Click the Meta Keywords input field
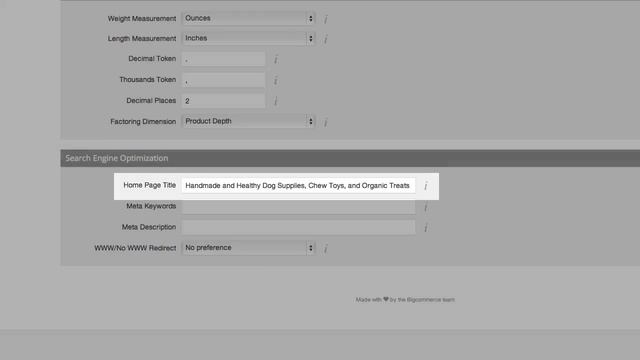Viewport: 640px width, 360px height. tap(298, 207)
